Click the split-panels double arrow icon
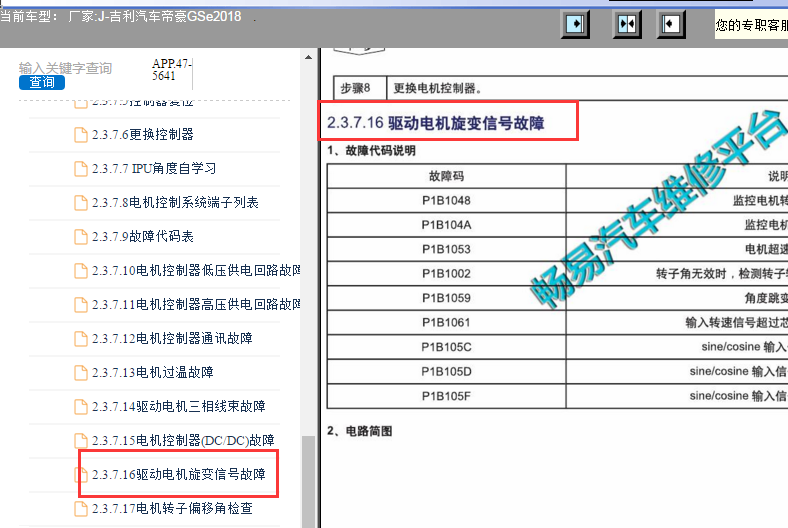 click(627, 24)
